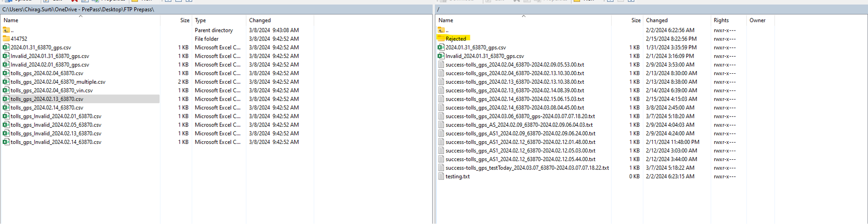Image resolution: width=868 pixels, height=224 pixels.
Task: Sort remote panel by Owner column header
Action: pyautogui.click(x=757, y=20)
